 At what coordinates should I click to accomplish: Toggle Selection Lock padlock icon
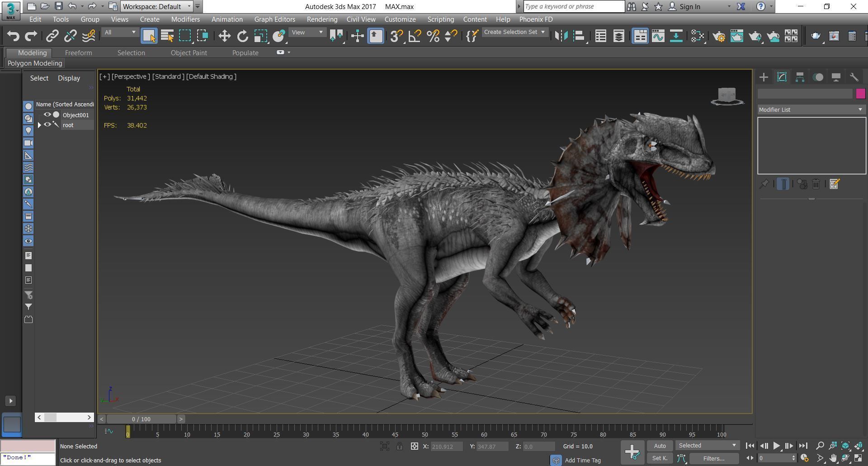tap(400, 446)
